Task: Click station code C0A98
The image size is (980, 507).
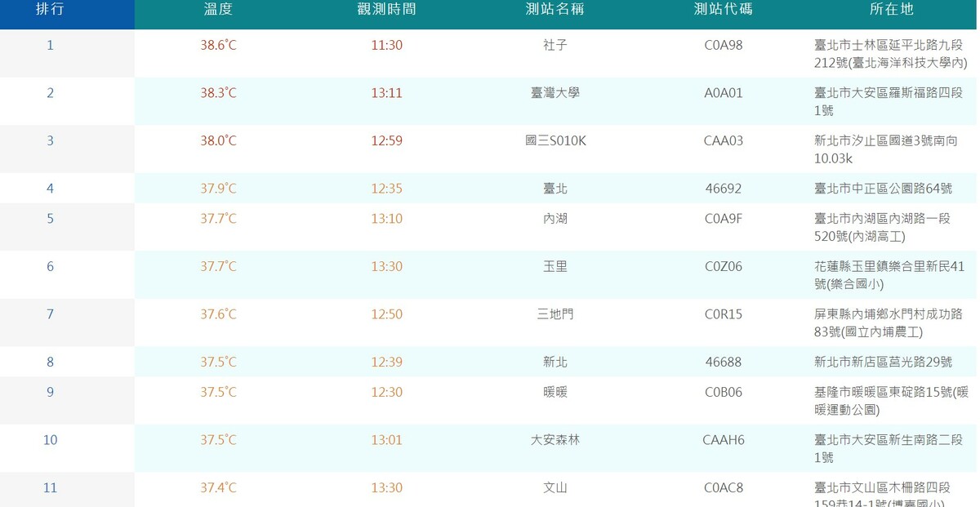Action: 723,46
